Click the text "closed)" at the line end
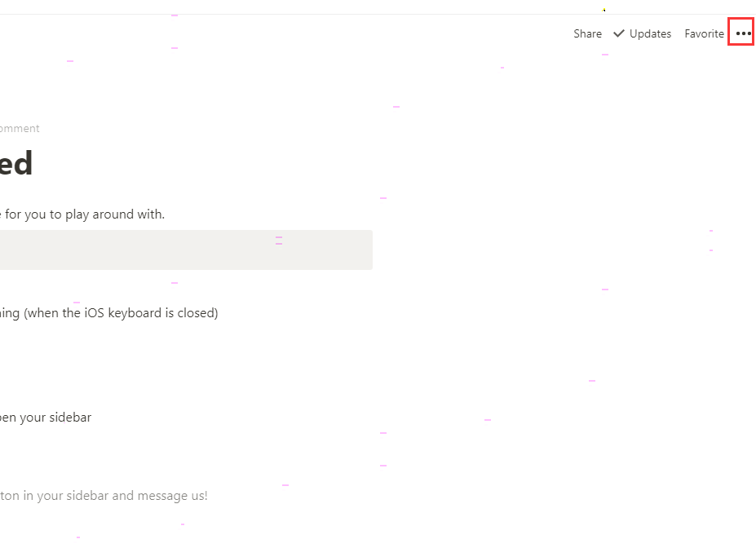 (x=197, y=312)
